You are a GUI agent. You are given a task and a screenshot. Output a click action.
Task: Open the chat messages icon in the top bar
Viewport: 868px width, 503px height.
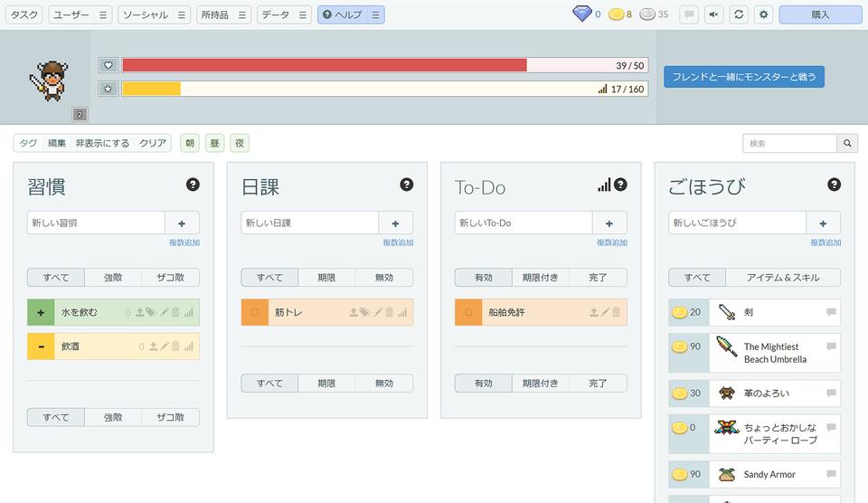689,14
